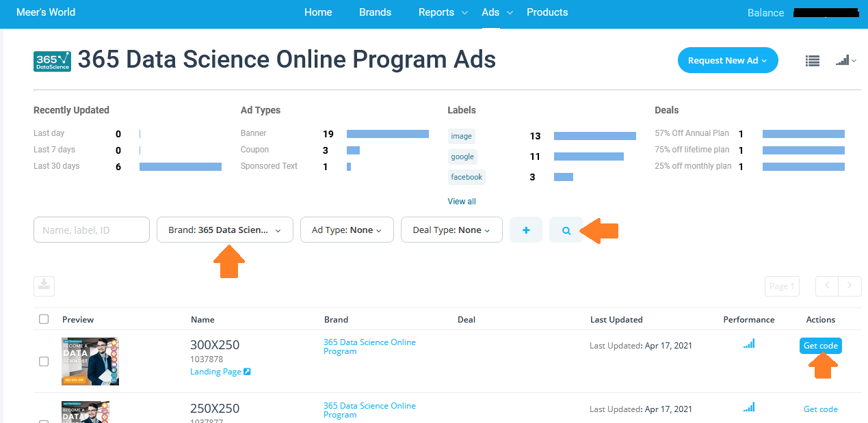Go to Home in the top navigation
Image resolution: width=868 pixels, height=423 pixels.
coord(318,12)
